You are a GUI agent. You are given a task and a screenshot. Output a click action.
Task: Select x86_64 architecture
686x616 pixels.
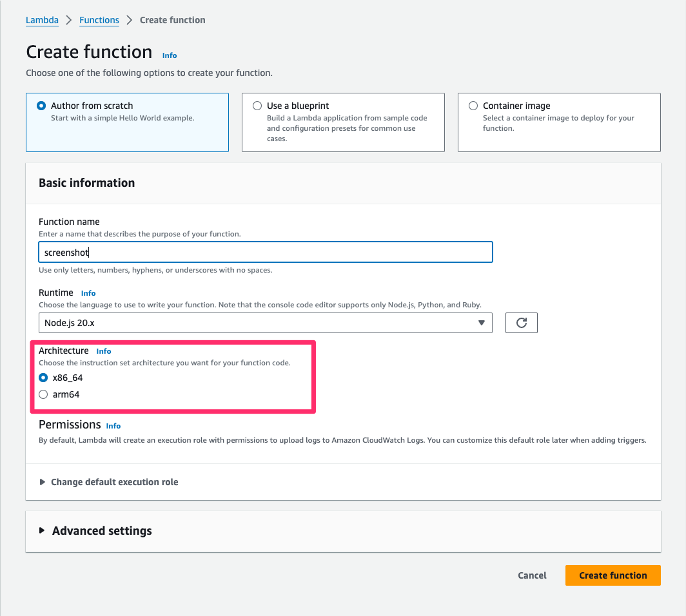click(43, 378)
